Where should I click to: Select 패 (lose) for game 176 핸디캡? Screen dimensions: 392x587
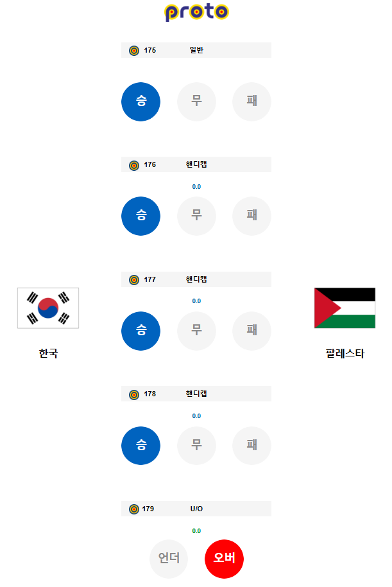click(x=251, y=216)
